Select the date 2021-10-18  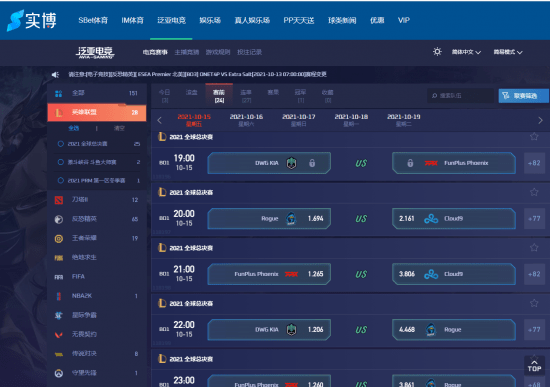351,120
